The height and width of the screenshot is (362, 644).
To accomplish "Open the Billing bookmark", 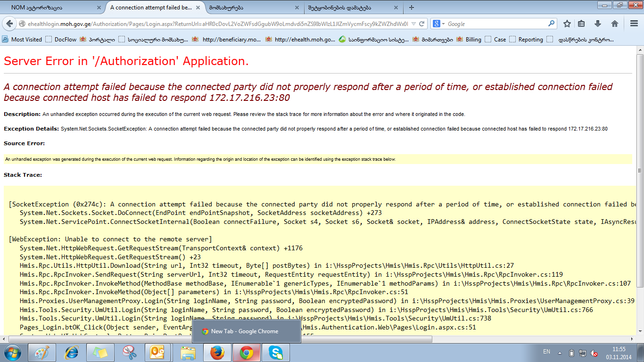I will pyautogui.click(x=473, y=40).
